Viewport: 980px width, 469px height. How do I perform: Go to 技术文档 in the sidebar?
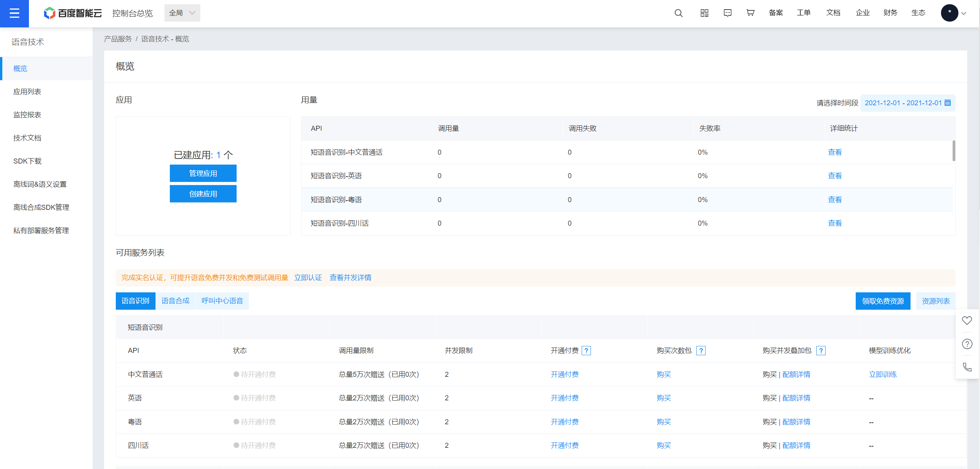coord(46,138)
